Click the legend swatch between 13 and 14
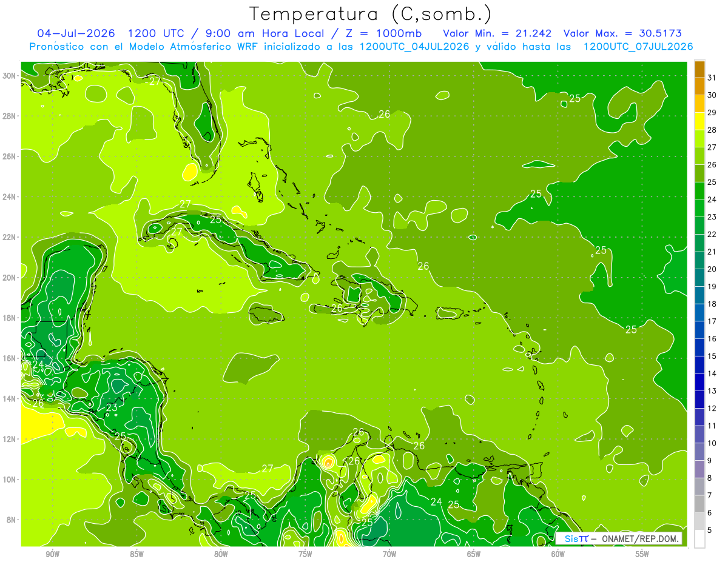The image size is (728, 562). [699, 383]
